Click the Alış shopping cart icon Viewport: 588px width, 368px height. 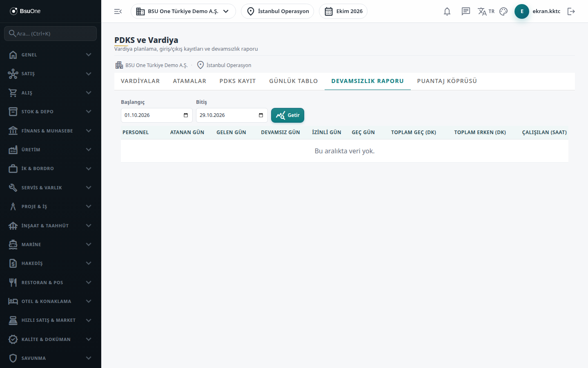point(13,93)
